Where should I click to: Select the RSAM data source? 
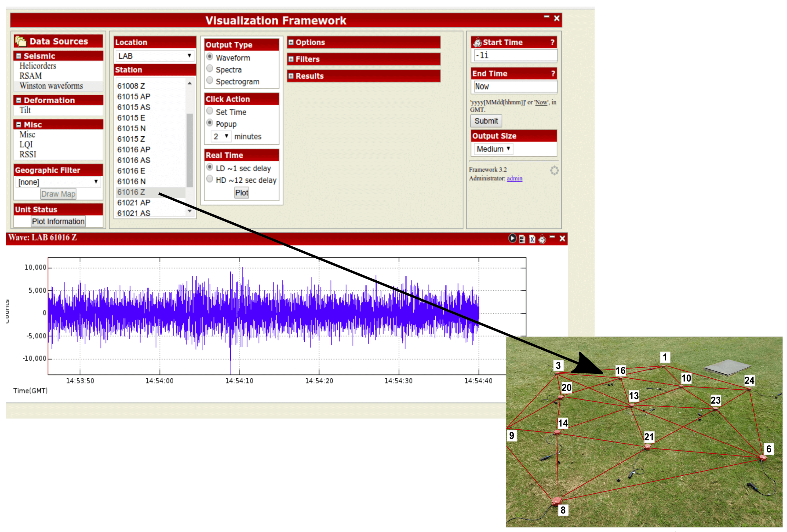pyautogui.click(x=30, y=76)
